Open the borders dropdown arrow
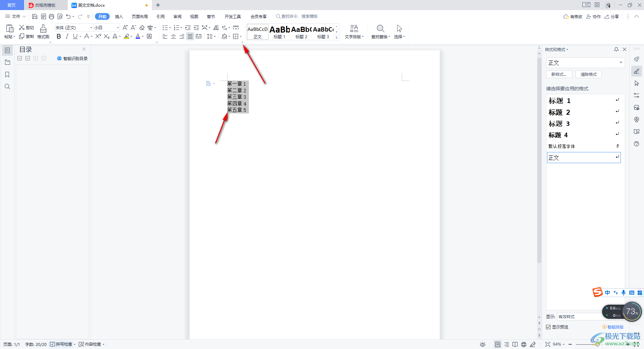 pos(241,37)
